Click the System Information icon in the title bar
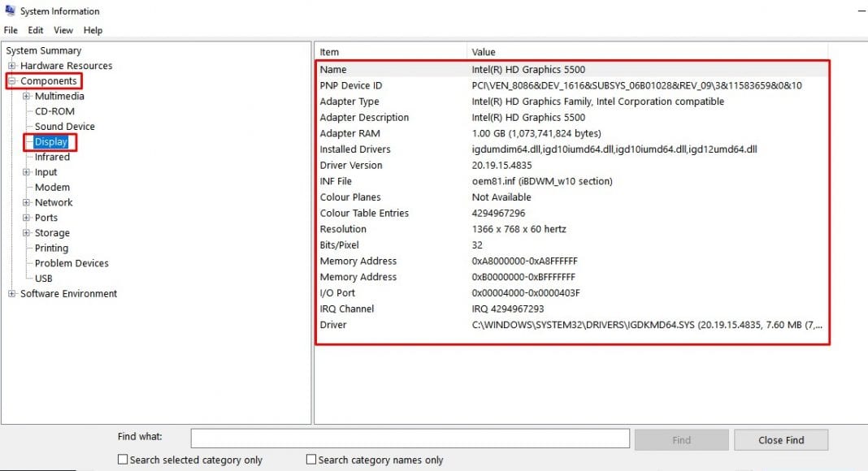Image resolution: width=868 pixels, height=471 pixels. tap(9, 11)
